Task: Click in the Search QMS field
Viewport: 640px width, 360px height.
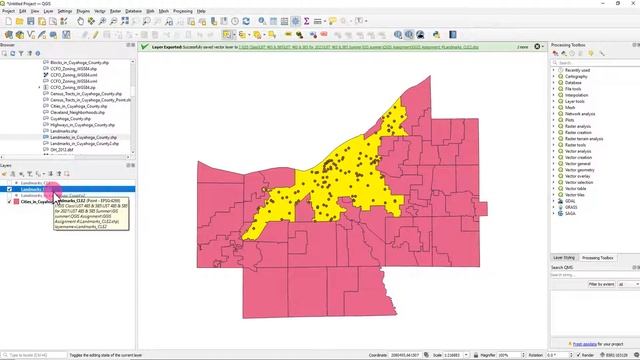Action: (x=594, y=275)
